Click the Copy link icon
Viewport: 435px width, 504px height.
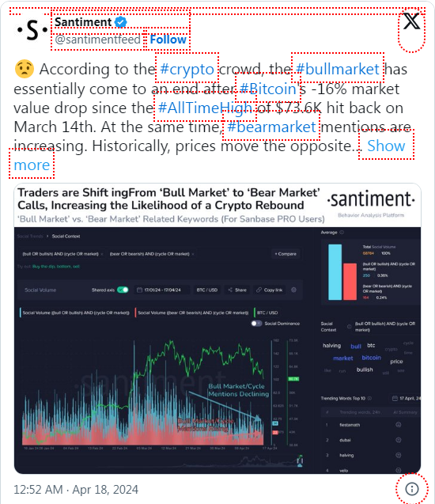coord(259,290)
